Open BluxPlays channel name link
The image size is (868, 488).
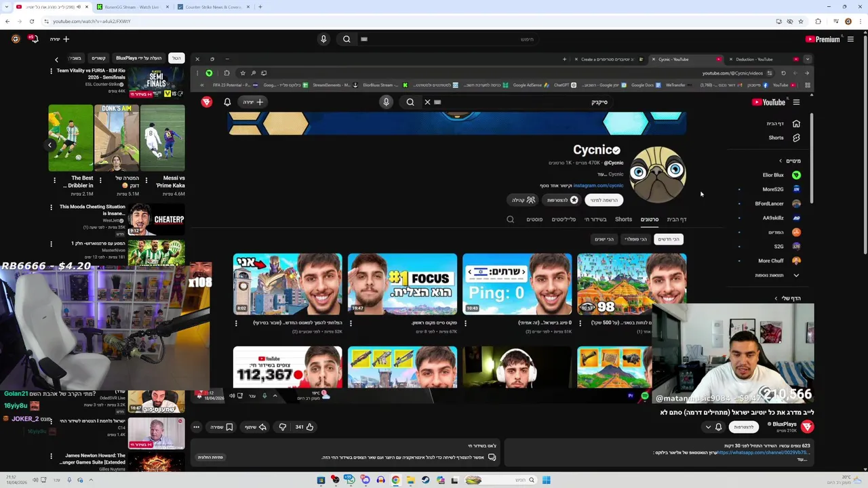point(785,424)
